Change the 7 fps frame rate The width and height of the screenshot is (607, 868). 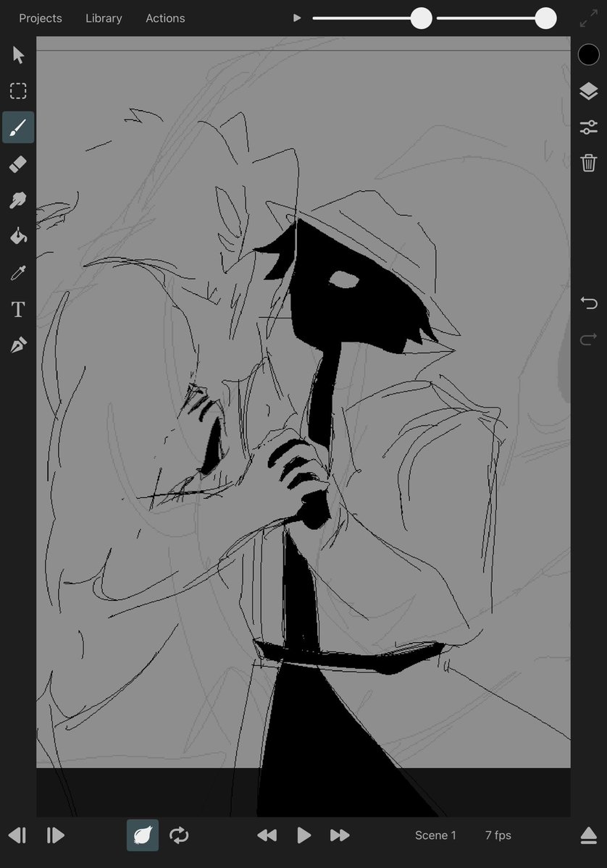tap(498, 835)
